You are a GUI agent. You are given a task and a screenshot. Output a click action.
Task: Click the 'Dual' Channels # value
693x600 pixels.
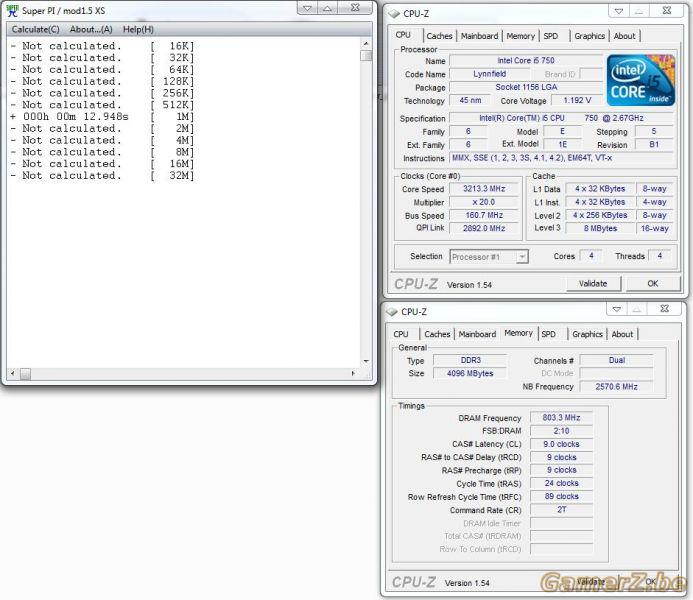(617, 360)
